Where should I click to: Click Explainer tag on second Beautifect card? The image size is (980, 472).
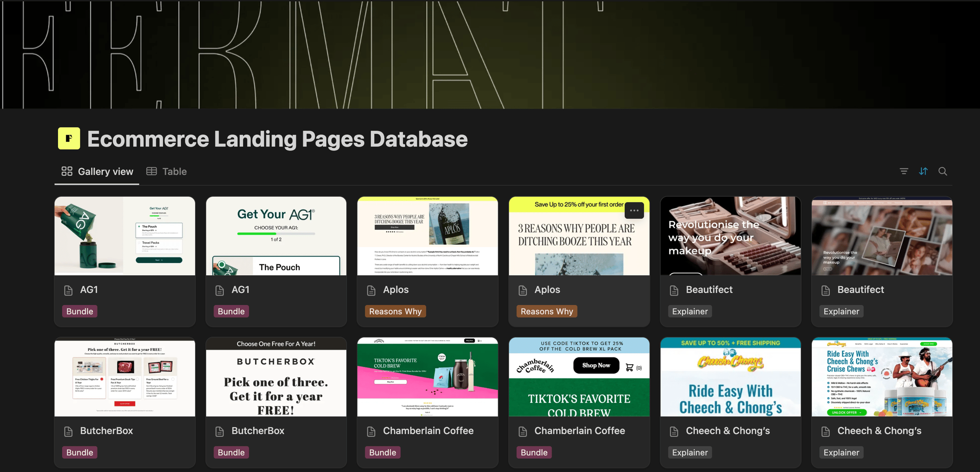pos(842,312)
